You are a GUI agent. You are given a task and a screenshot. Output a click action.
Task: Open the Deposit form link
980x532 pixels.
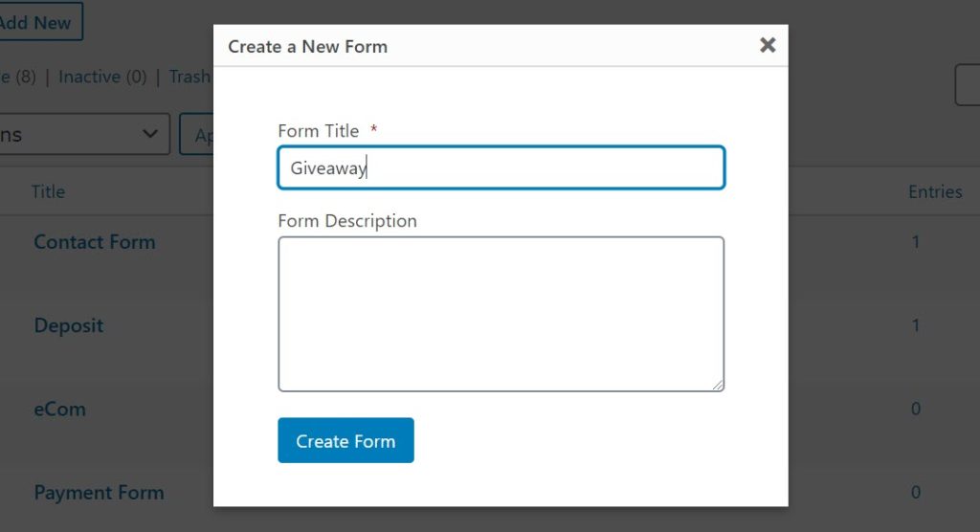point(69,325)
